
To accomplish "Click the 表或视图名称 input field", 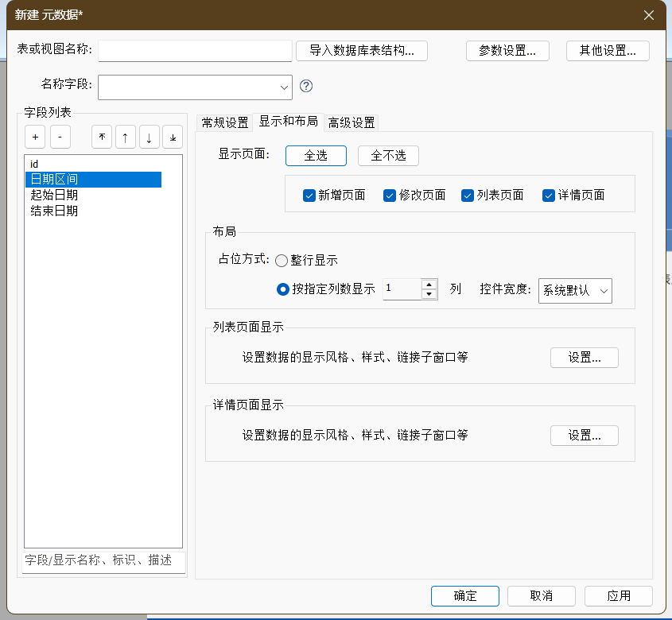I will click(195, 51).
